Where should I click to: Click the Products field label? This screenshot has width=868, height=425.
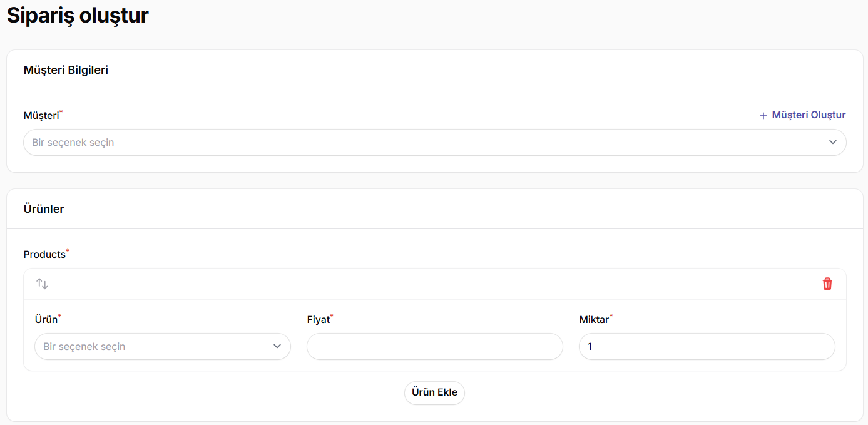coord(44,254)
